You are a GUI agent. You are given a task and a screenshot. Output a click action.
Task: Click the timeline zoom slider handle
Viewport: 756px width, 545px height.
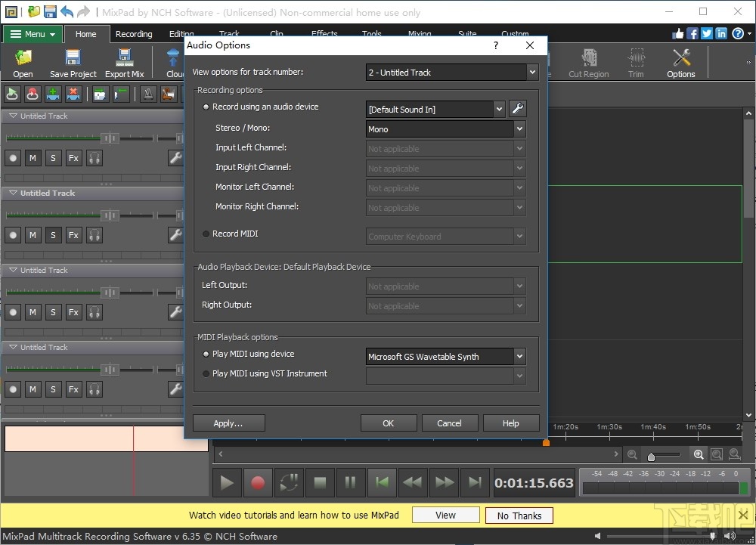click(x=651, y=456)
